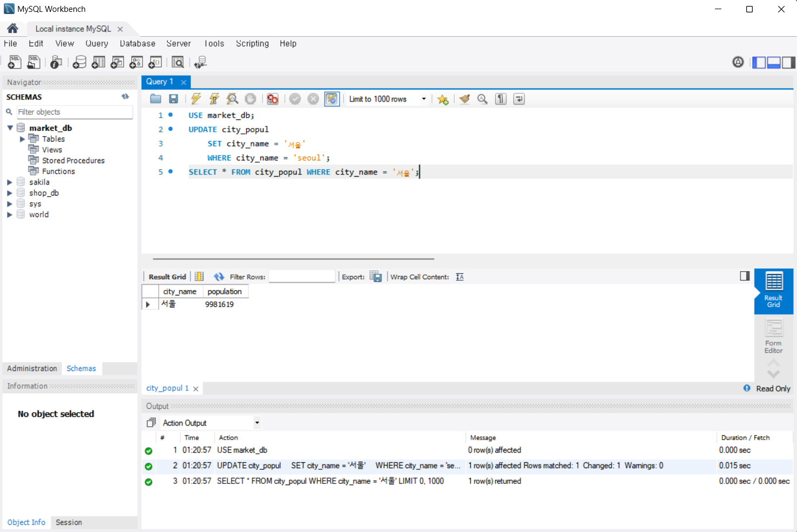Select the Views tree node
The image size is (797, 532).
point(52,150)
